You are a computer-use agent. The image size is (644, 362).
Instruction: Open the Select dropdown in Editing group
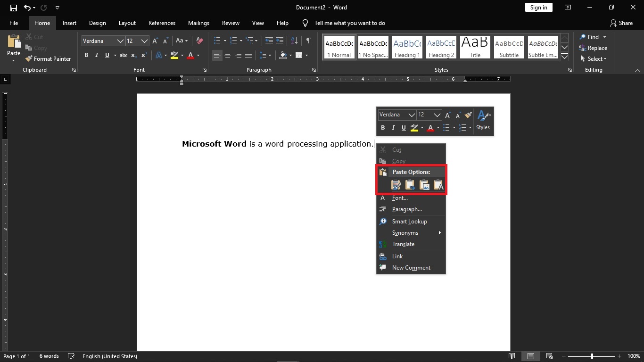pos(594,59)
